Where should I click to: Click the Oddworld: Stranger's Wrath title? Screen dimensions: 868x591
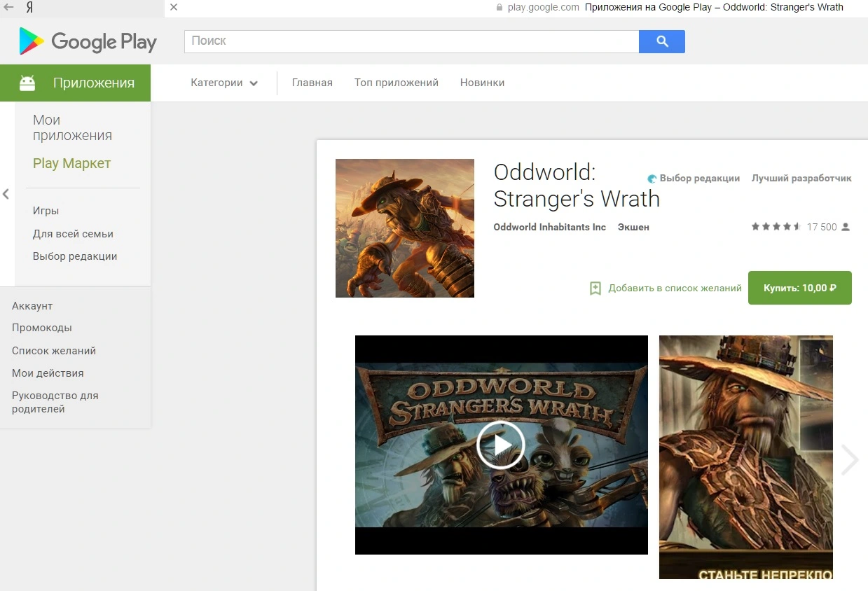pos(577,186)
